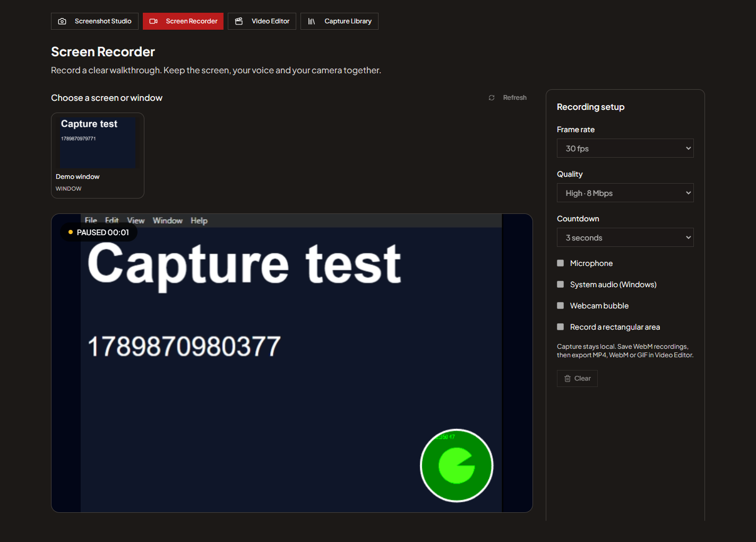
Task: Click the Edit menu in the preview
Action: 111,220
